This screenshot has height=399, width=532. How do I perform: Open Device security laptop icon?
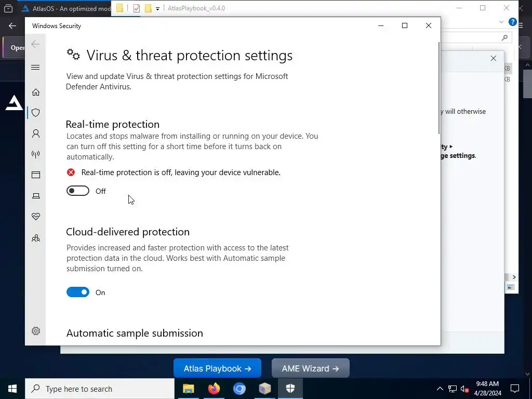point(36,196)
